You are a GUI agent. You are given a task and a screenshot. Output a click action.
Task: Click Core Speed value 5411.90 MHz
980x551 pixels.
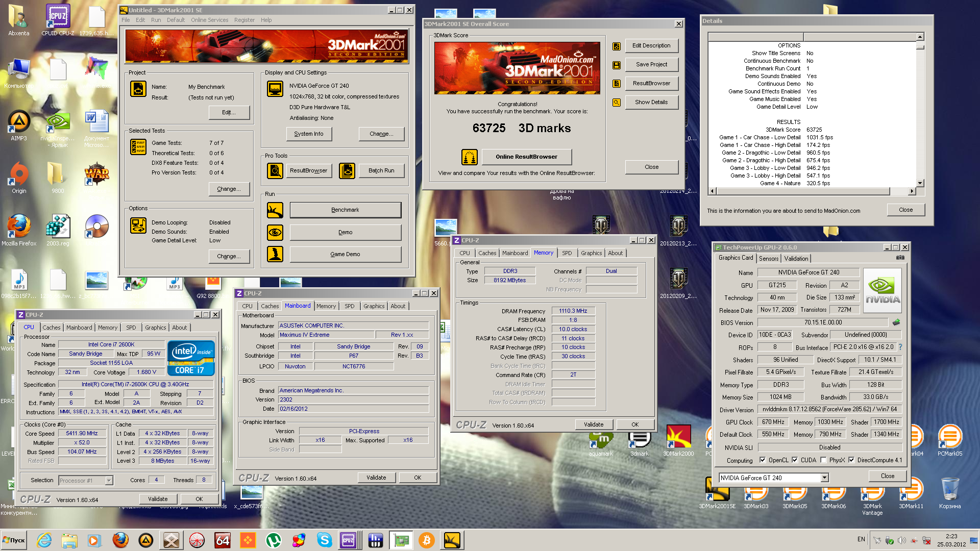click(82, 434)
